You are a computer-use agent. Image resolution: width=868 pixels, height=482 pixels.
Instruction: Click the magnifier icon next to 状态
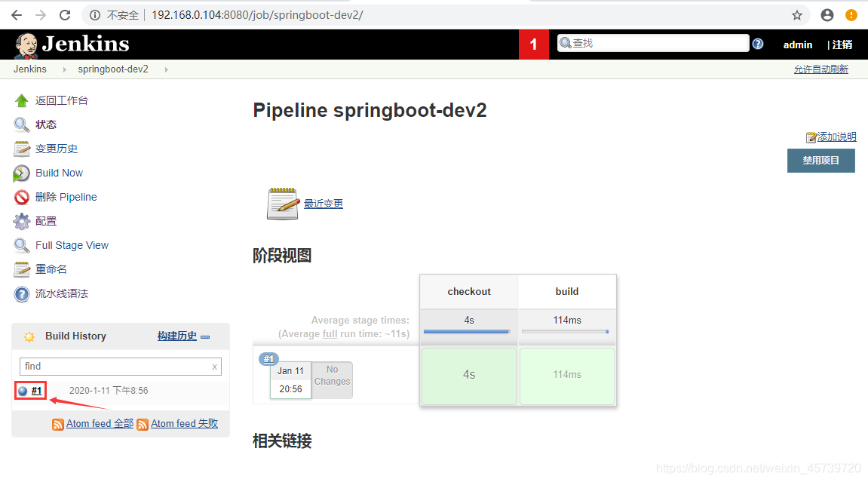click(x=22, y=124)
